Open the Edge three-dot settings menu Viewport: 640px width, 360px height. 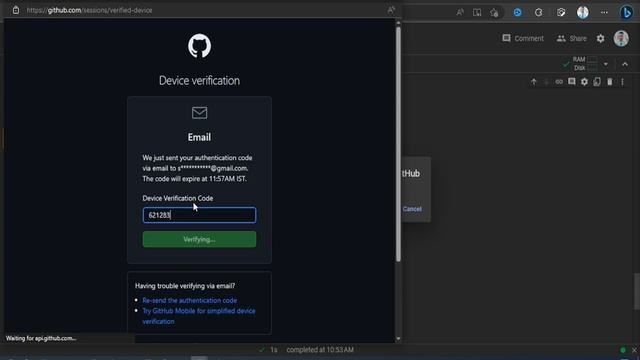604,12
